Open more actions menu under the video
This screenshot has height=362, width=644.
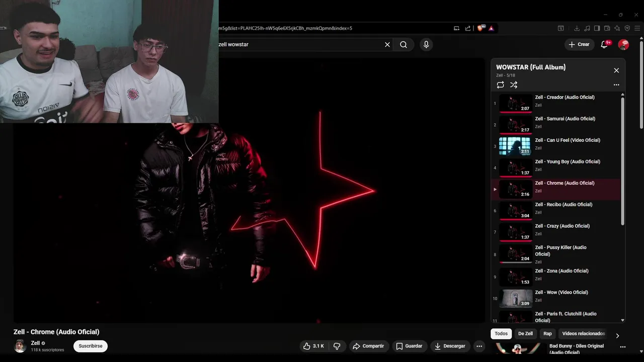(x=479, y=346)
